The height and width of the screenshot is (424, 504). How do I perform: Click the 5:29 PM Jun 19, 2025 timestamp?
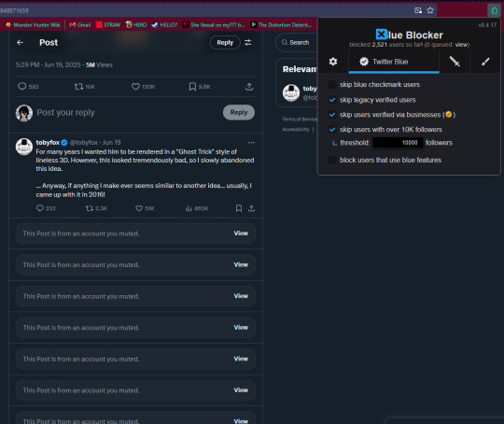coord(48,65)
